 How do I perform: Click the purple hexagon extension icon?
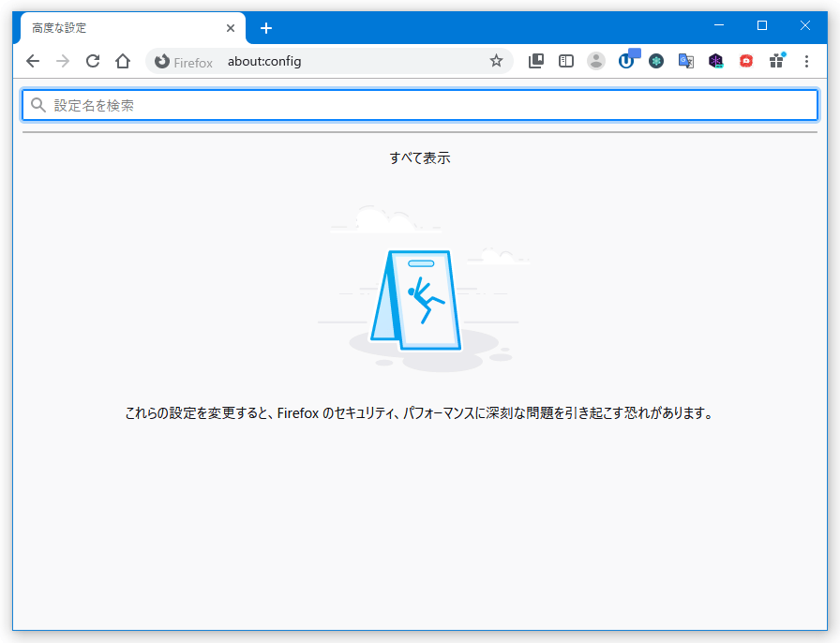tap(715, 61)
